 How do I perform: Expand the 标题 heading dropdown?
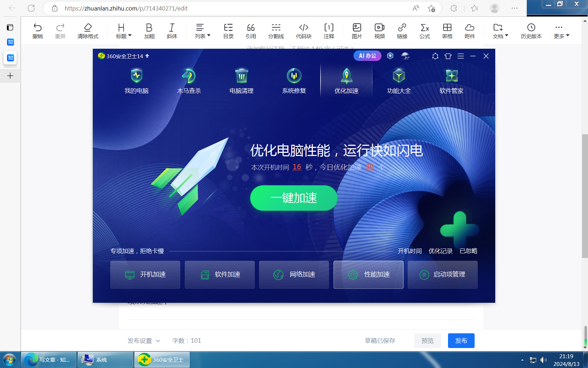click(x=123, y=30)
